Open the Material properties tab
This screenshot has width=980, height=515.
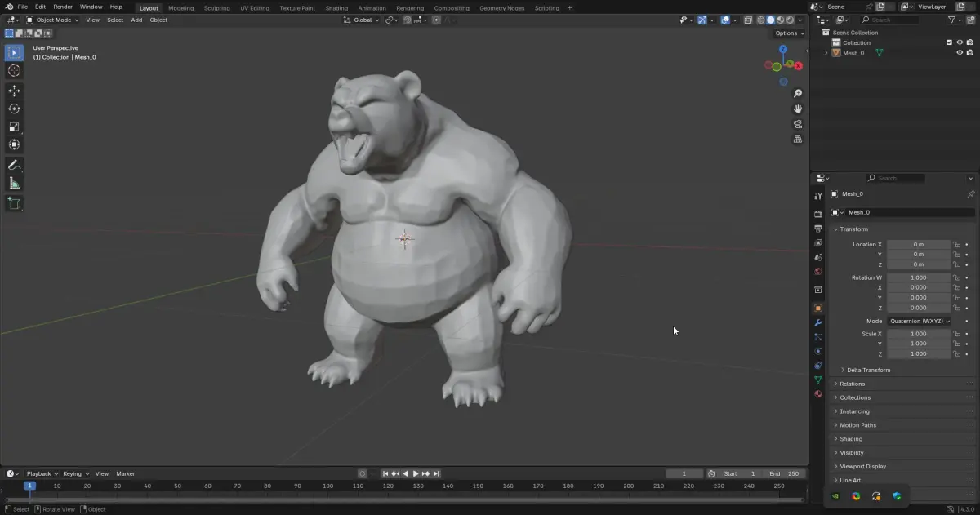click(817, 394)
